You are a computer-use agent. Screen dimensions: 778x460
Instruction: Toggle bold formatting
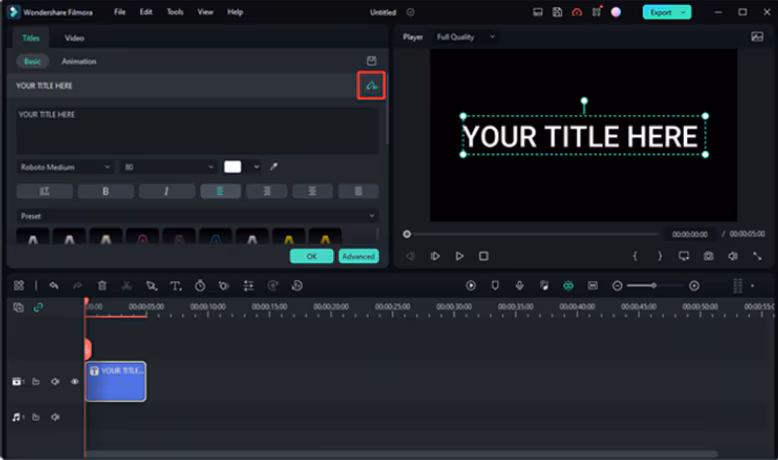pos(106,191)
